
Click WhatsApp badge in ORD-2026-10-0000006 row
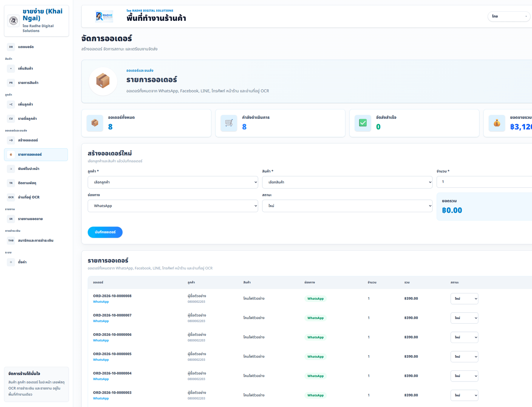[315, 337]
